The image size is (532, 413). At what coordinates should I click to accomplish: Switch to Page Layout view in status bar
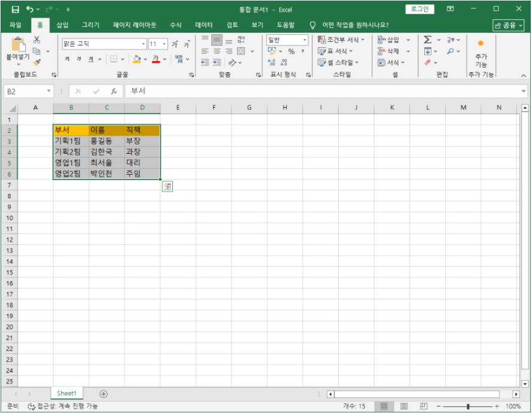(403, 406)
